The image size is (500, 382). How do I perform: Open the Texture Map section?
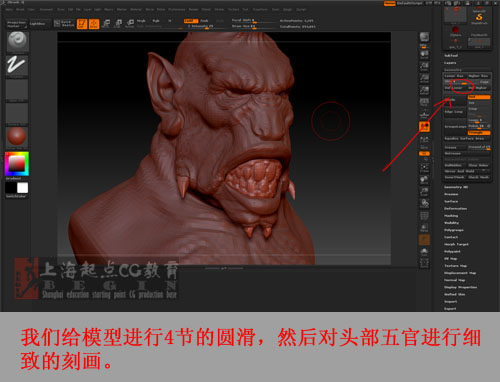(x=455, y=266)
